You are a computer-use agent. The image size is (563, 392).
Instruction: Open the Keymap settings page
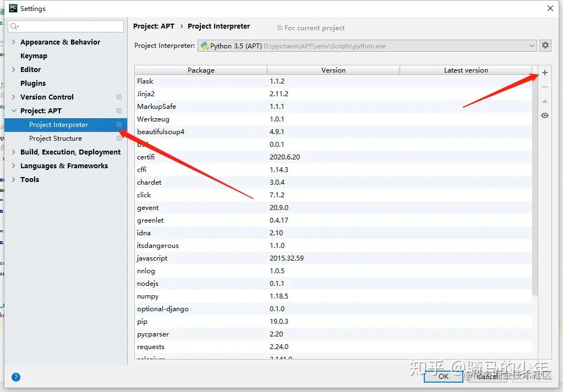coord(34,56)
